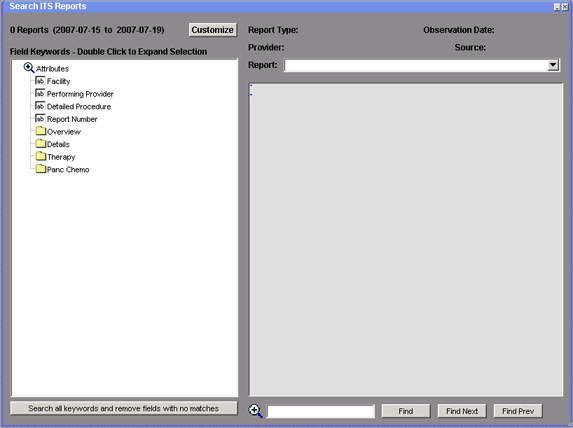Select the Attributes root tree label
The width and height of the screenshot is (573, 428).
pyautogui.click(x=52, y=69)
